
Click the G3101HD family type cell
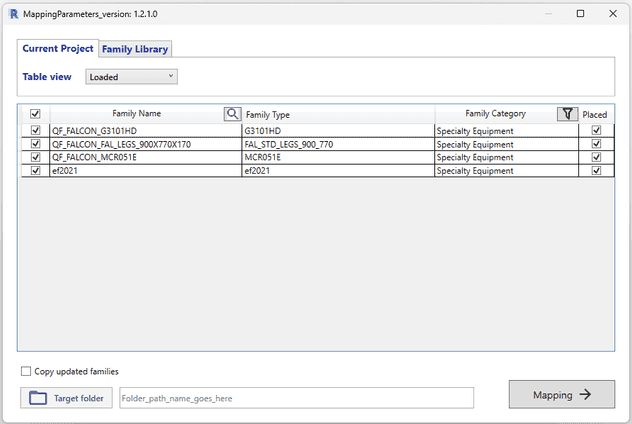(338, 131)
